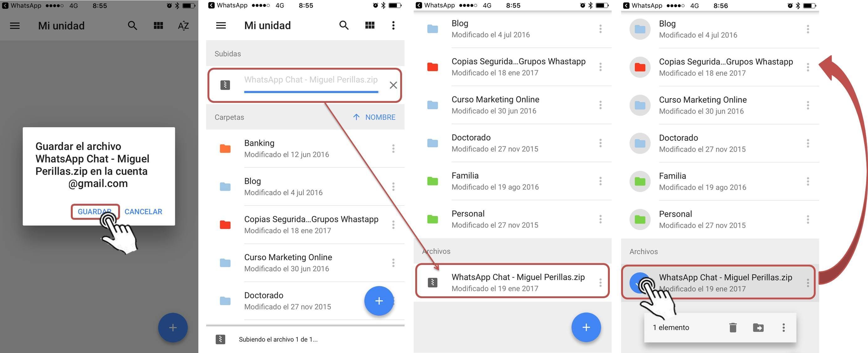Open the Blog folder on the third phone screen
868x353 pixels.
(x=513, y=29)
